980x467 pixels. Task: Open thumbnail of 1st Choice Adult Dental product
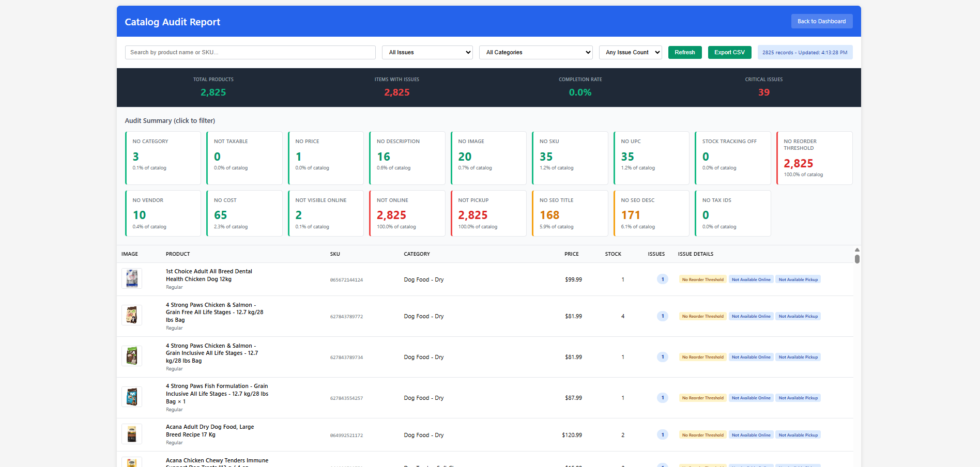[132, 278]
